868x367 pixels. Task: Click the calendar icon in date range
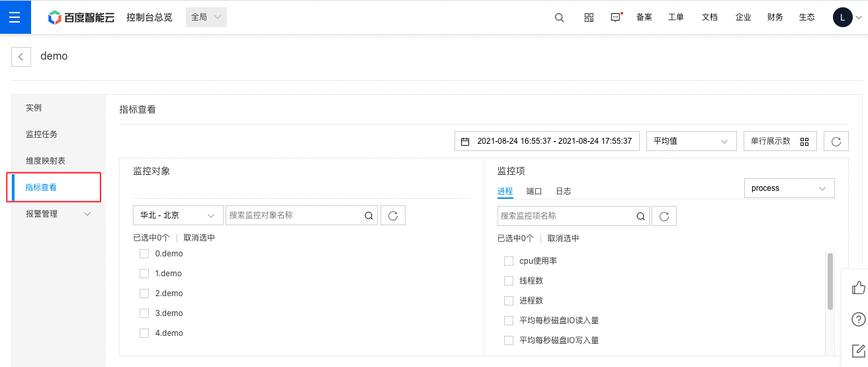465,142
